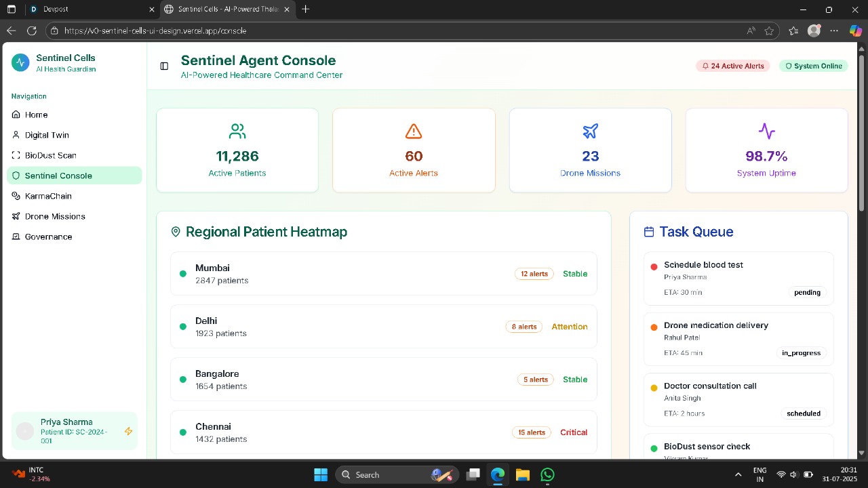Viewport: 868px width, 488px height.
Task: Open Drone Missions in navigation
Action: 75,216
